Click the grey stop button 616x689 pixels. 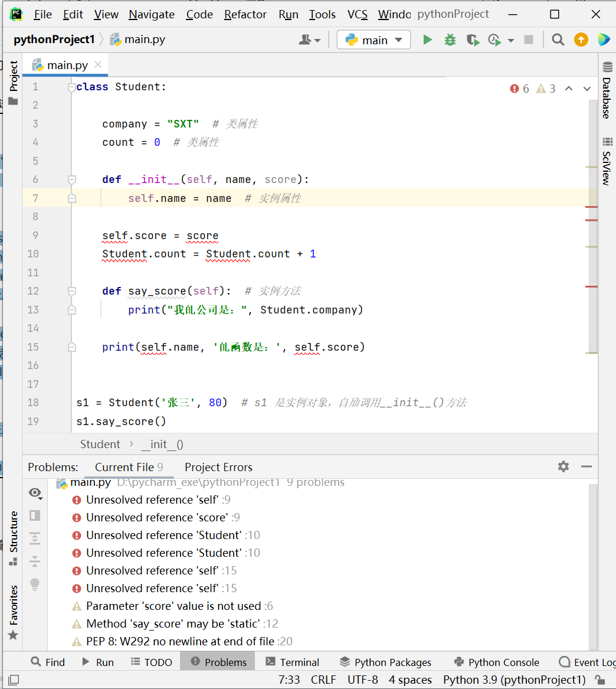coord(529,40)
